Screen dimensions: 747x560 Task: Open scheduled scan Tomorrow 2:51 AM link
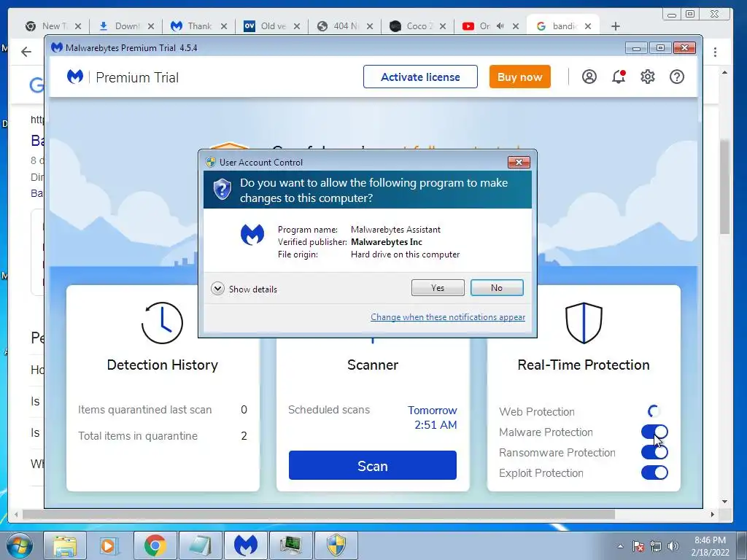433,418
